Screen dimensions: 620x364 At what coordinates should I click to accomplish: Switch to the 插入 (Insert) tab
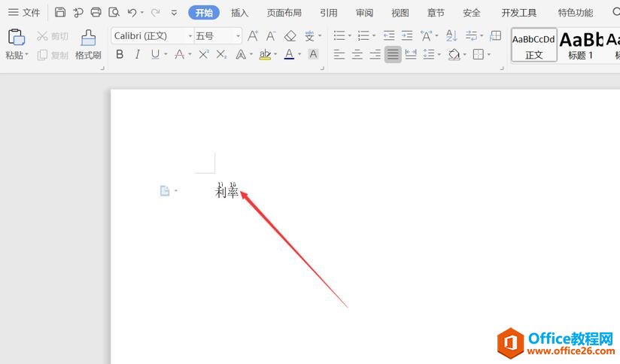point(239,13)
